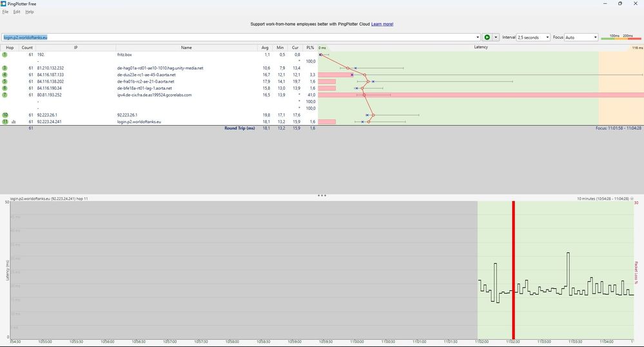644x347 pixels.
Task: Toggle the timeline graph icon on hop 11
Action: pos(14,122)
